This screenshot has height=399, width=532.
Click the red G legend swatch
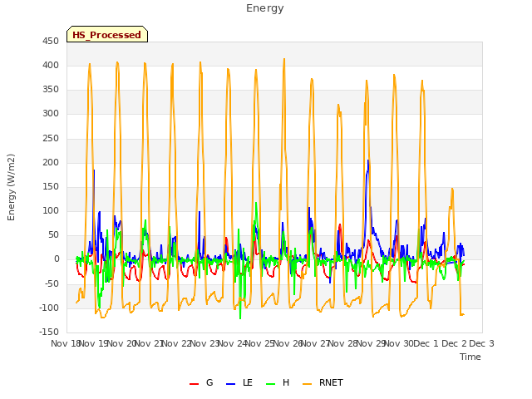tap(194, 384)
